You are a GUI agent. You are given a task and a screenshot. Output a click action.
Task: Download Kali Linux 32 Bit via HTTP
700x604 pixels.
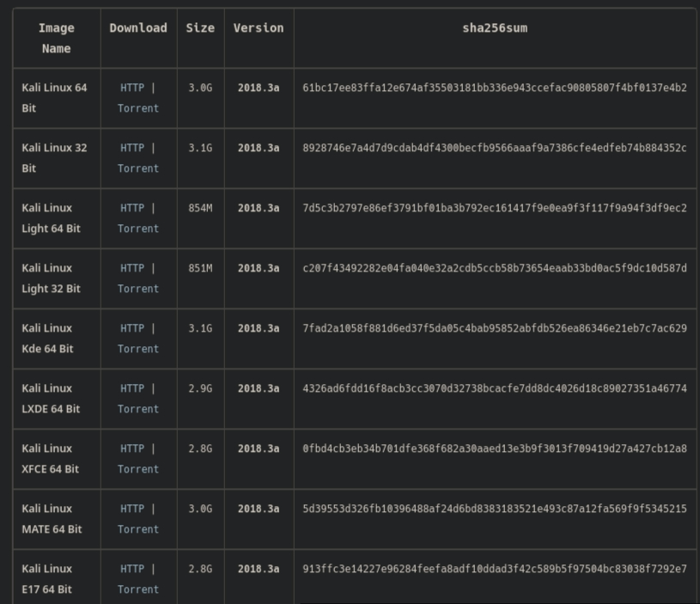point(132,148)
